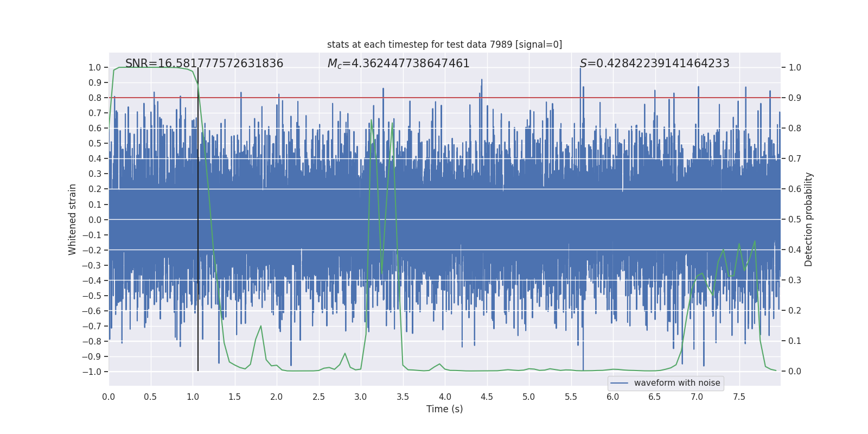Click x-axis tick label 3.0

(361, 397)
